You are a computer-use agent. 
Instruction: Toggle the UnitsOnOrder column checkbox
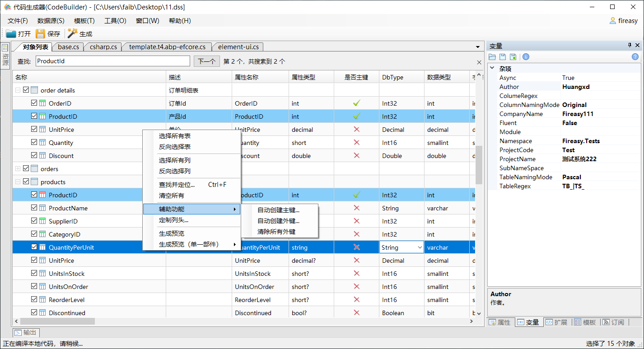34,286
